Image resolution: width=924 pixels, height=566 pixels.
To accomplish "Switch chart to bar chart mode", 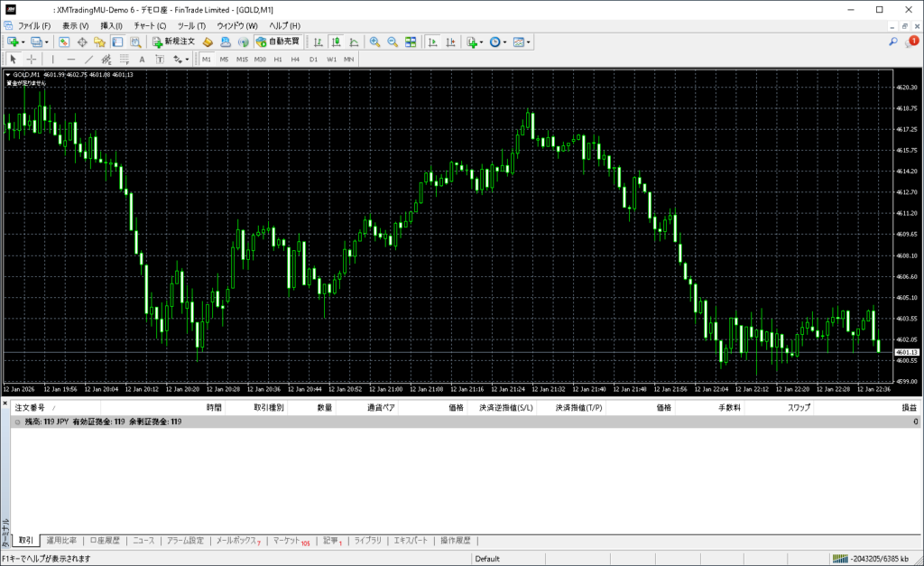I will 318,42.
